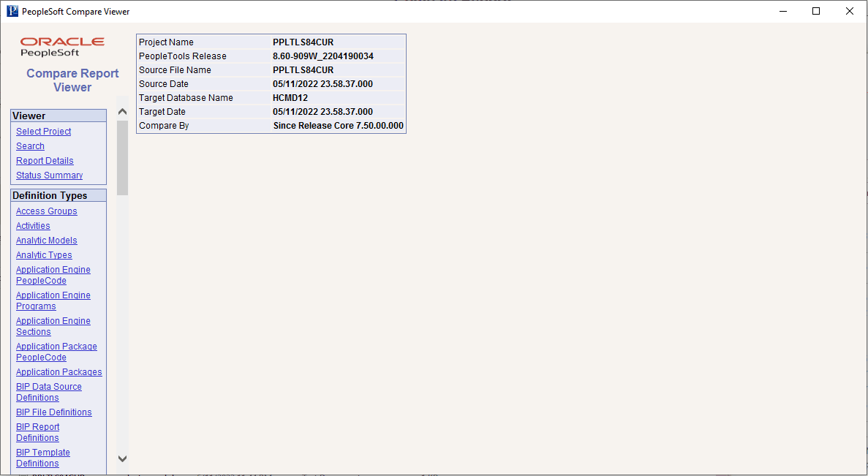Open the Activities comparison
The image size is (868, 476).
pyautogui.click(x=33, y=225)
